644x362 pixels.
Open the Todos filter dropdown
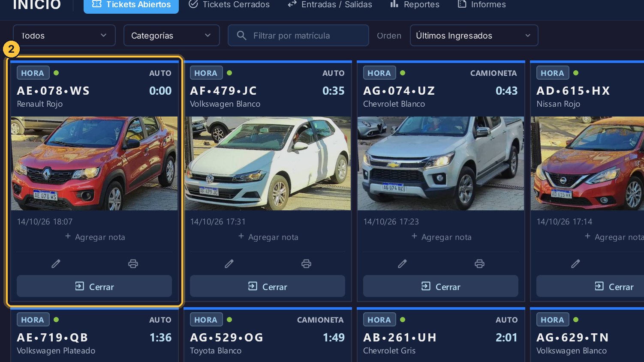(x=64, y=36)
